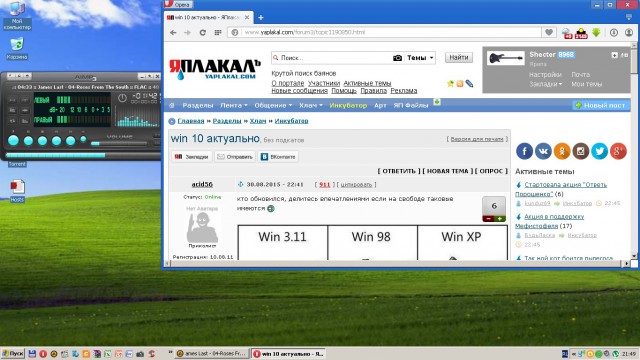The width and height of the screenshot is (640, 360).
Task: Open Opera from quick launch bar
Action: (43, 354)
